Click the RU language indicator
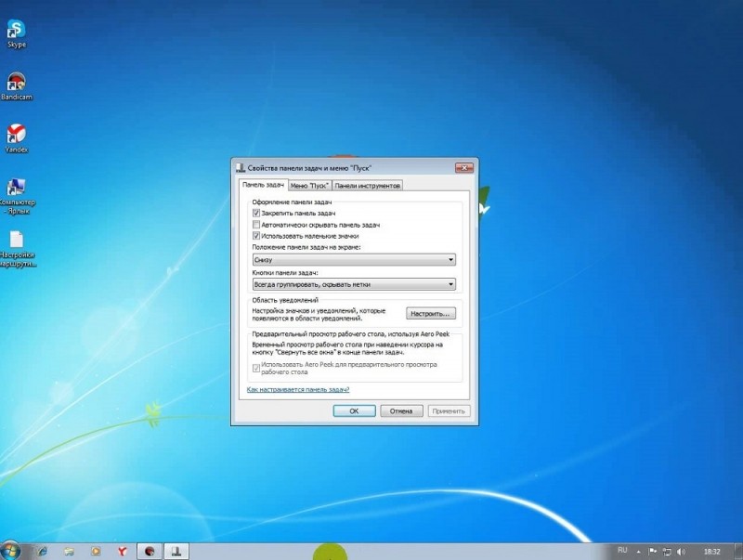Viewport: 743px width, 560px height. [x=622, y=551]
